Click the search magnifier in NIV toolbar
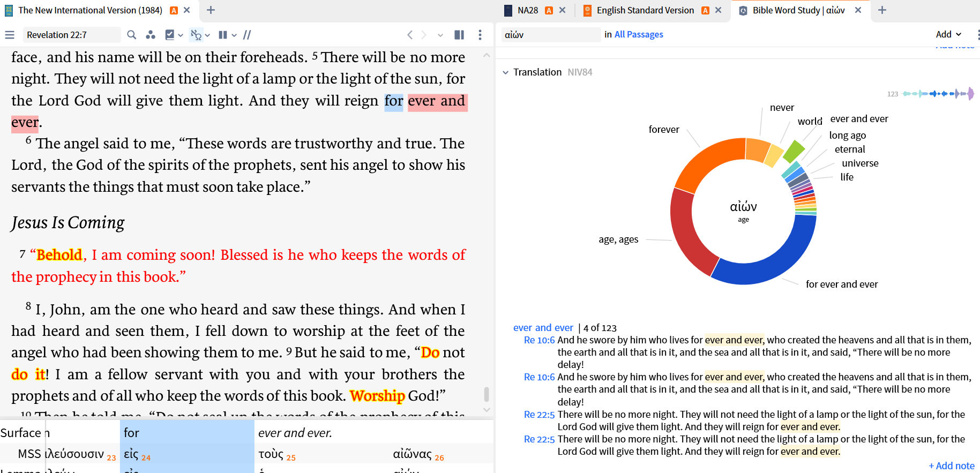Image resolution: width=980 pixels, height=473 pixels. point(132,35)
